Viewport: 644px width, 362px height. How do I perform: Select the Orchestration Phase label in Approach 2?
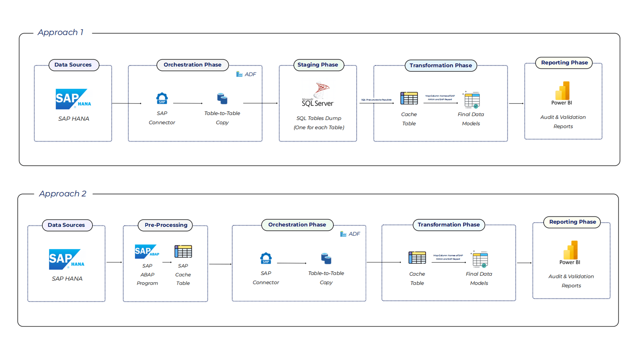coord(297,225)
